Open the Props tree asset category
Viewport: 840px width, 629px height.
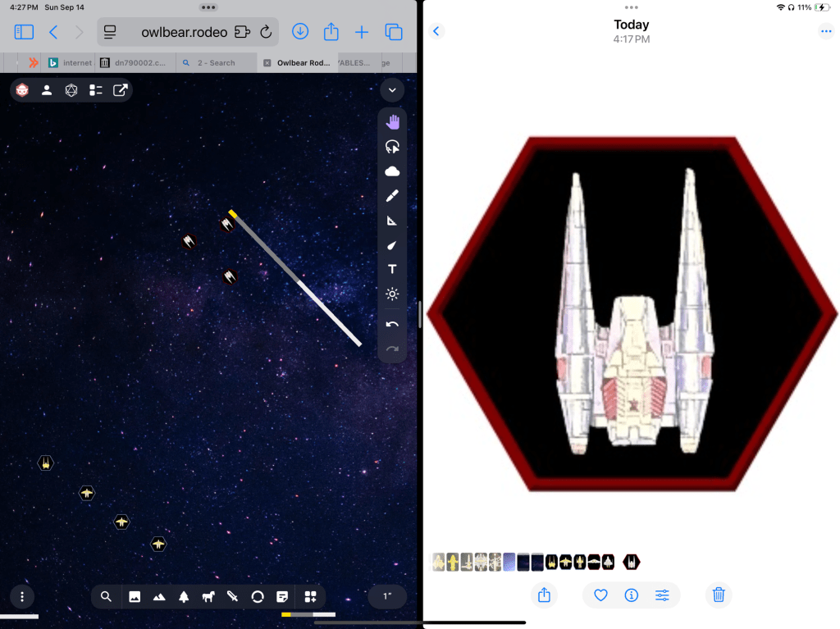click(x=184, y=597)
